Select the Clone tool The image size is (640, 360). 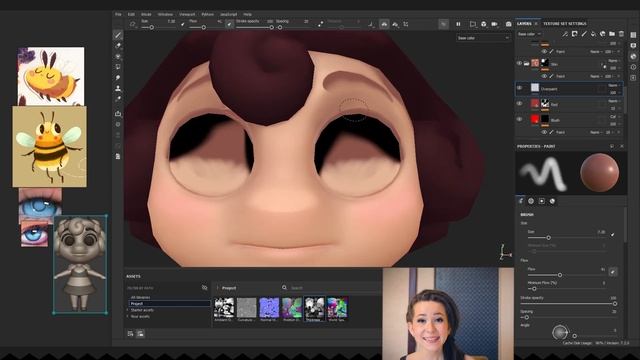118,88
